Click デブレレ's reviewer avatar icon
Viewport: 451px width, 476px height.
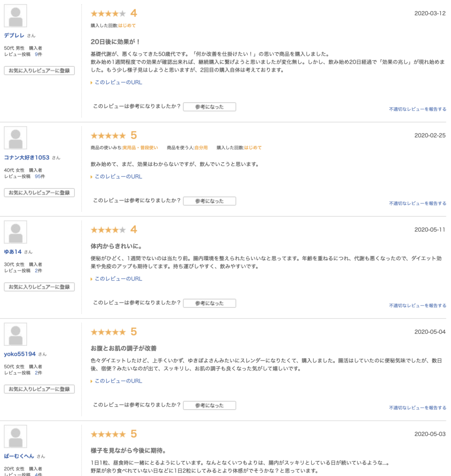(15, 16)
